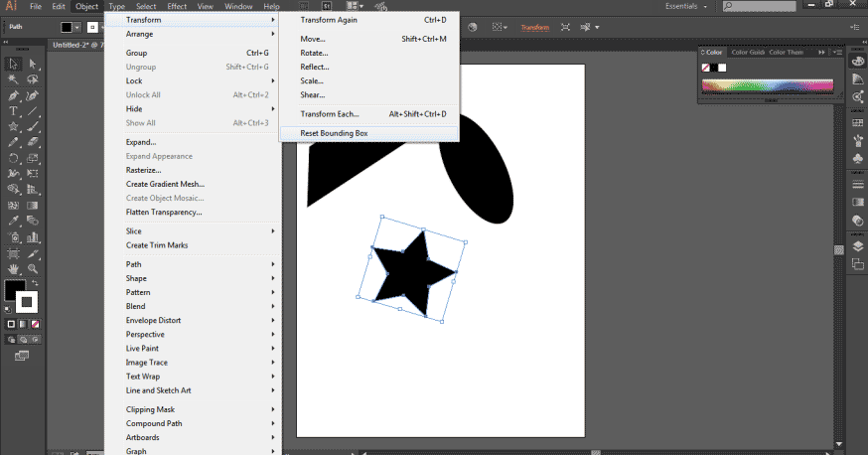Open the Essentials workspace dropdown
The width and height of the screenshot is (868, 455).
(x=686, y=6)
